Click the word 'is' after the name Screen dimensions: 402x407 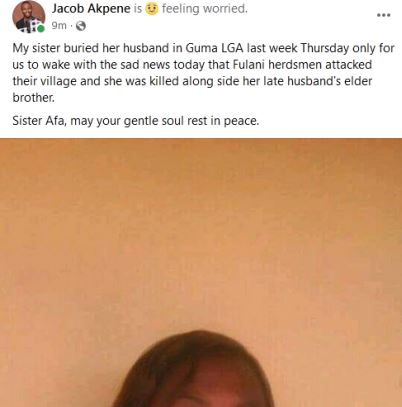pyautogui.click(x=138, y=9)
